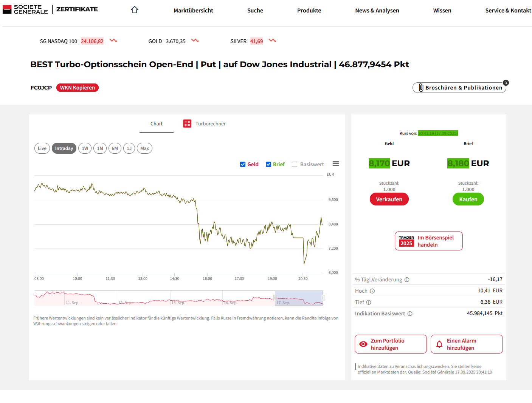Uncheck the Geld checkbox
The height and width of the screenshot is (403, 532).
pos(243,164)
